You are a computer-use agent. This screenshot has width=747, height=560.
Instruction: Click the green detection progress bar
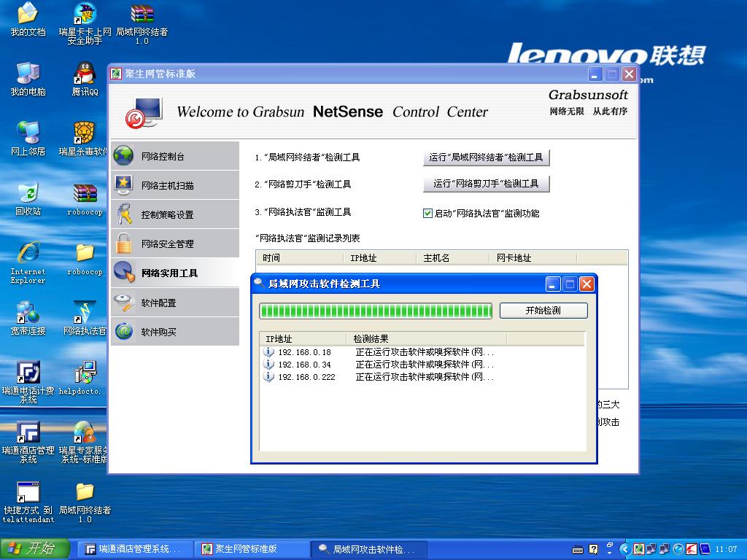click(376, 311)
